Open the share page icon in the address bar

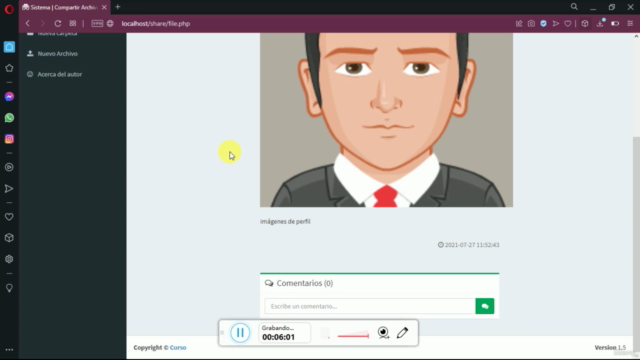click(x=519, y=24)
